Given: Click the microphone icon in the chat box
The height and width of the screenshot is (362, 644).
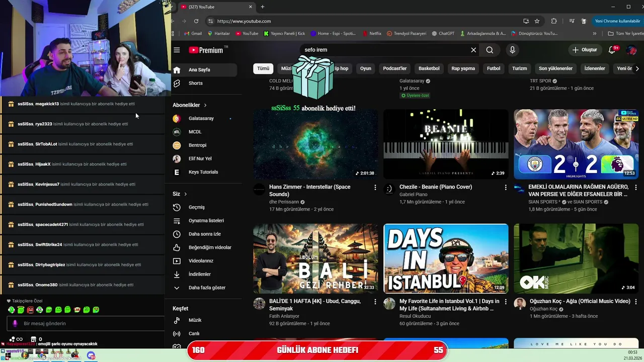Looking at the screenshot, I should click(15, 323).
